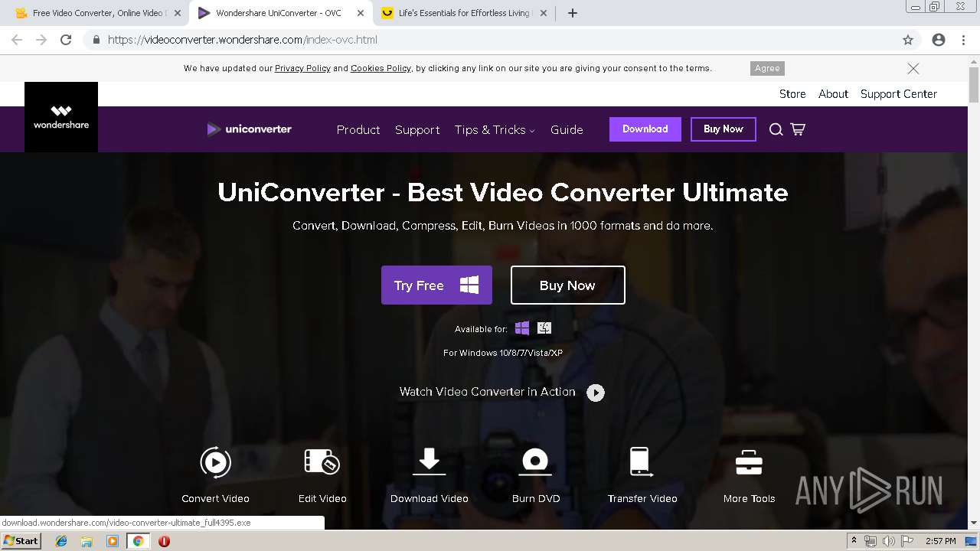
Task: Open File Explorer folder from taskbar
Action: [x=87, y=541]
